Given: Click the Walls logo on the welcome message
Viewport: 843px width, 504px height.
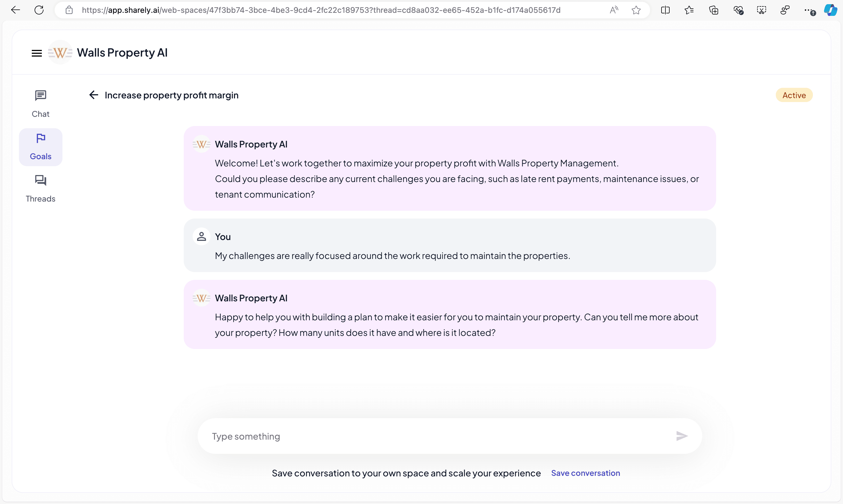Looking at the screenshot, I should coord(201,144).
